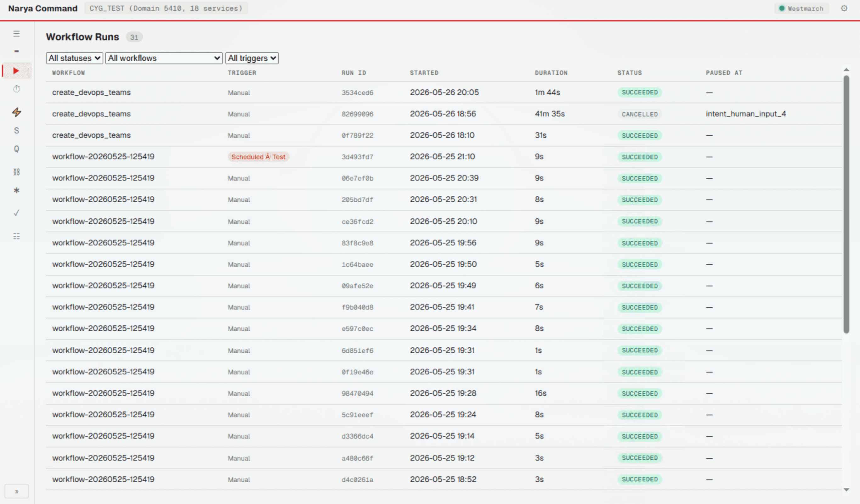Click the scrollbar up arrow
This screenshot has height=504, width=860.
pyautogui.click(x=846, y=70)
